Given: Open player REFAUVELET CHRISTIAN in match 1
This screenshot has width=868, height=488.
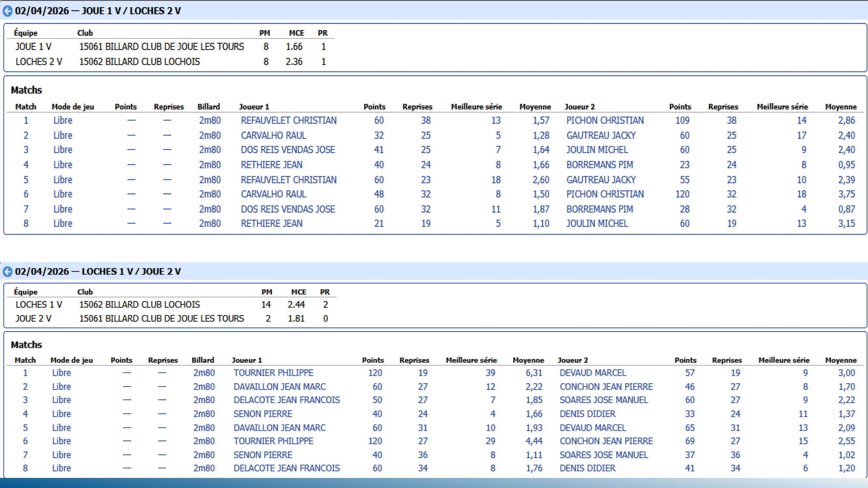Looking at the screenshot, I should 288,120.
